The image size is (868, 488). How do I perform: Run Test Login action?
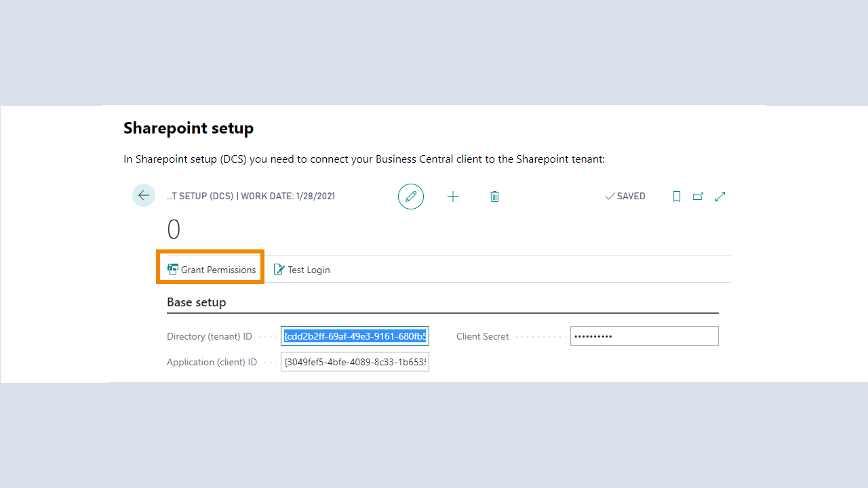302,270
